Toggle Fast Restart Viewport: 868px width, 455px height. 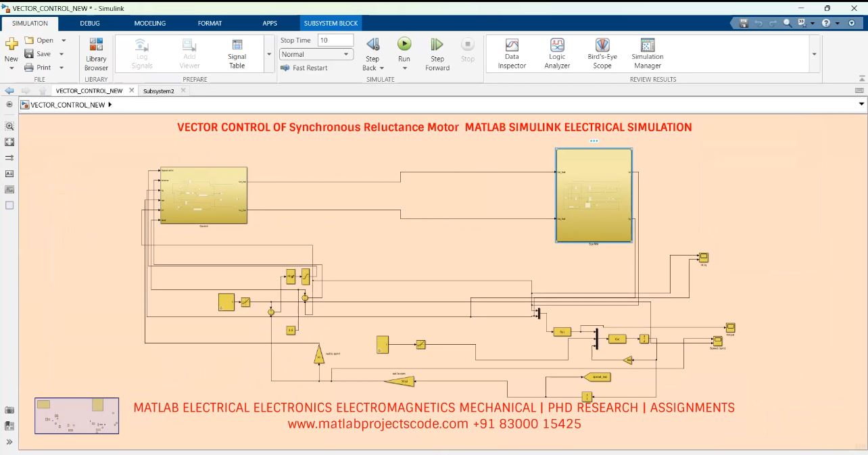click(304, 68)
